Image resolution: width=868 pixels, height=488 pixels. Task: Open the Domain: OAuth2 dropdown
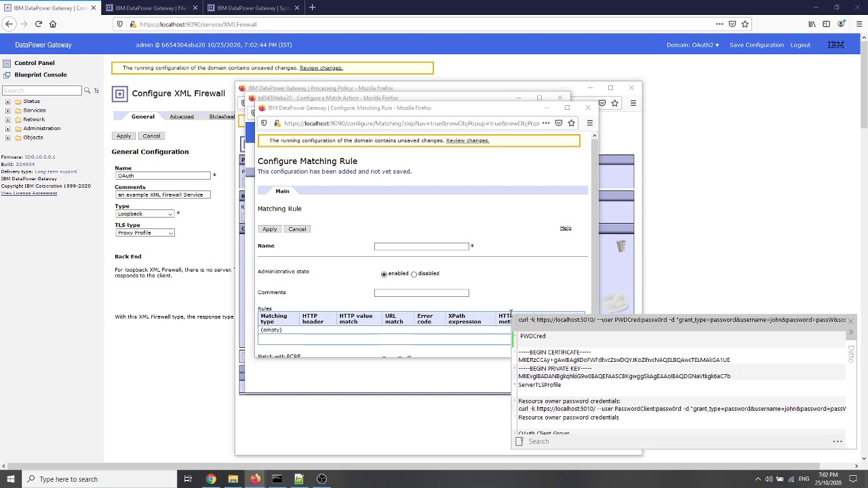692,45
